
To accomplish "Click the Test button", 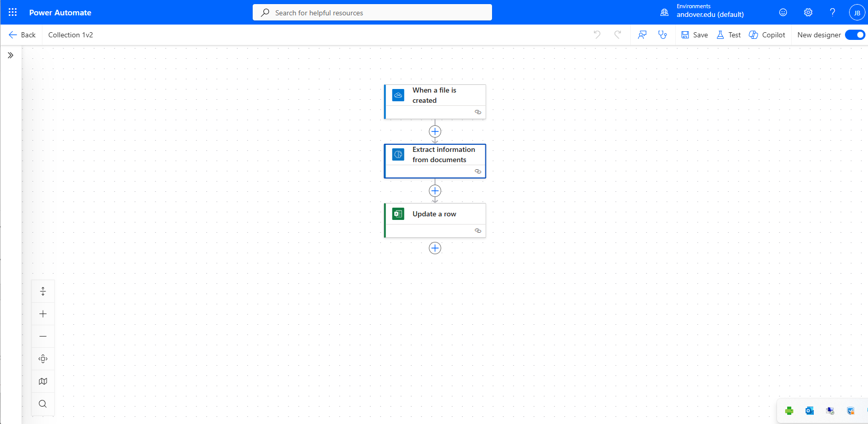I will 728,35.
